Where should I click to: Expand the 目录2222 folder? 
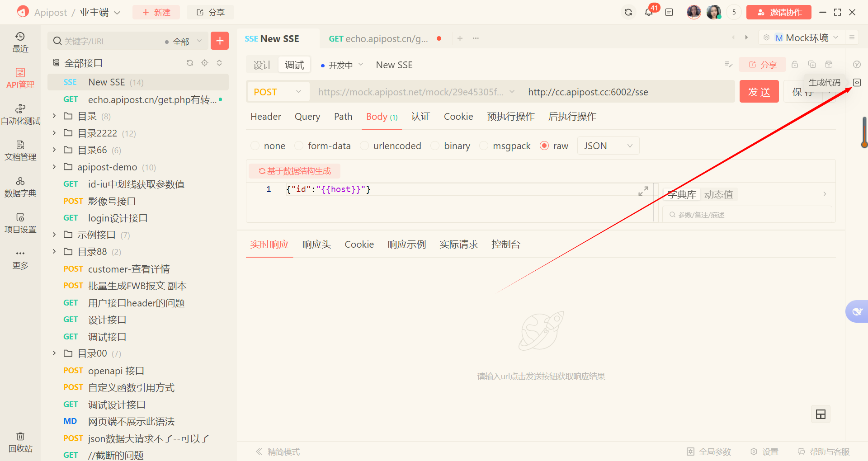pos(54,133)
